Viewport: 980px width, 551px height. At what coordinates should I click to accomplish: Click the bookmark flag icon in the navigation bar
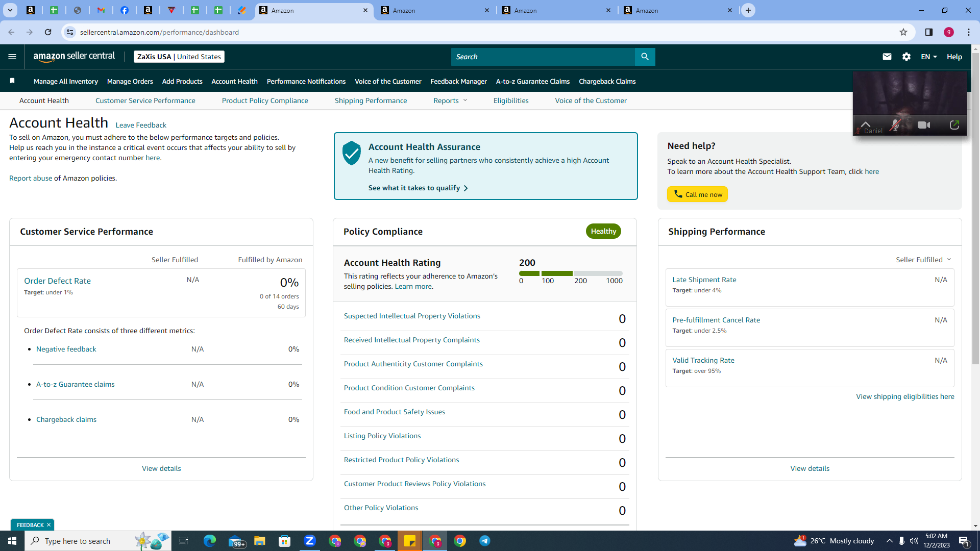pyautogui.click(x=12, y=81)
